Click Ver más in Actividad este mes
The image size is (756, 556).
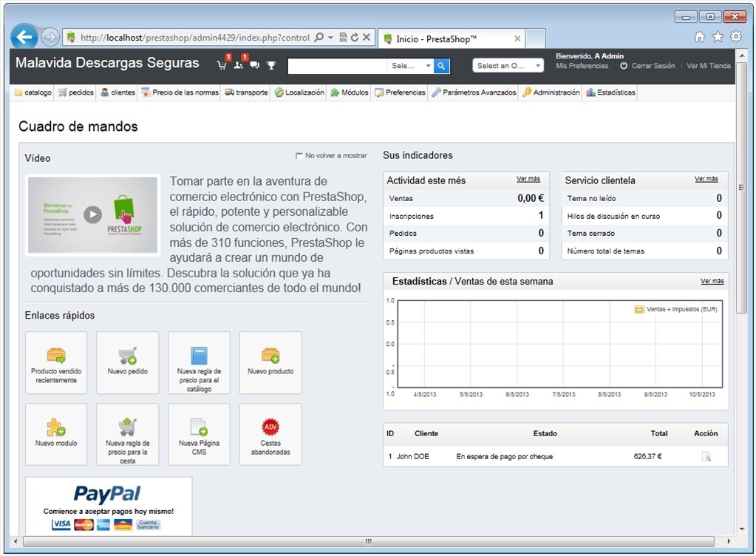pyautogui.click(x=528, y=179)
